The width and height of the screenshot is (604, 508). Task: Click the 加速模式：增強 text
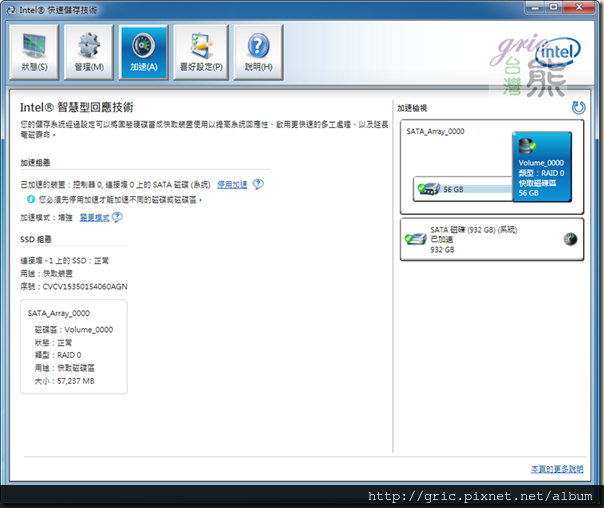pos(46,218)
